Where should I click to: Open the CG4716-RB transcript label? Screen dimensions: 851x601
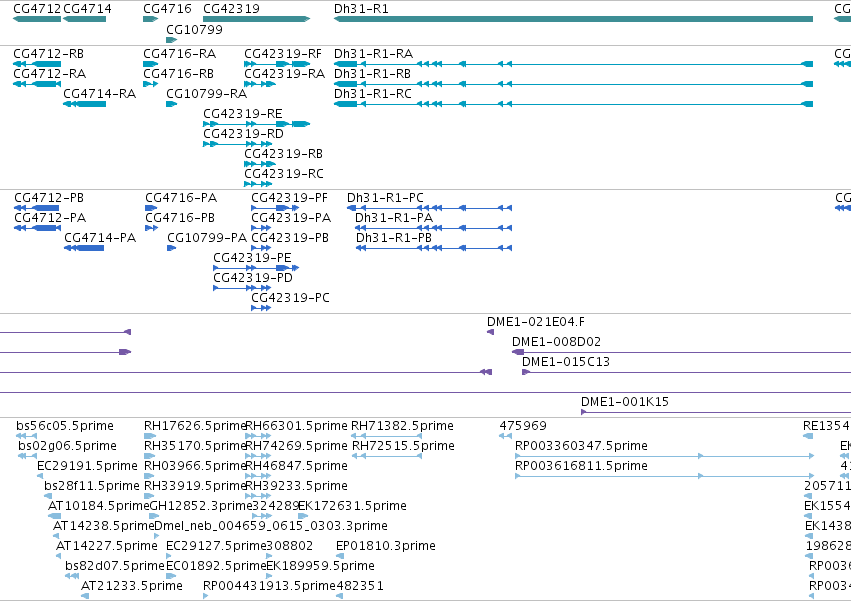[x=179, y=74]
